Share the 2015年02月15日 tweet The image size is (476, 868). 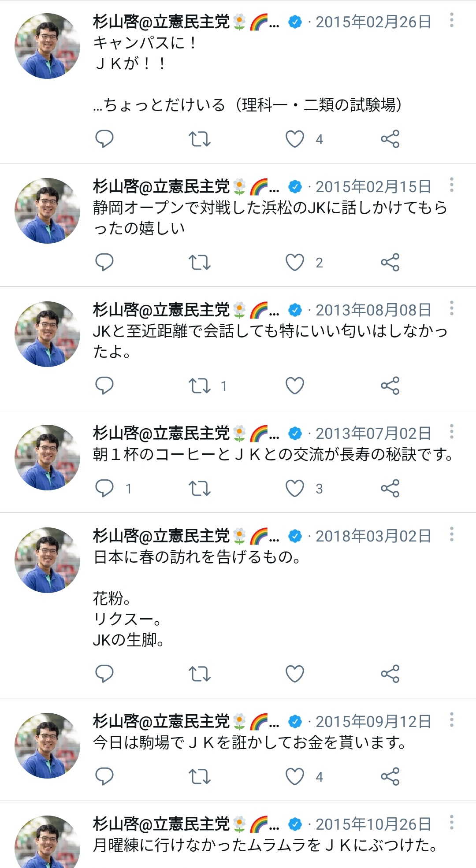pos(390,262)
